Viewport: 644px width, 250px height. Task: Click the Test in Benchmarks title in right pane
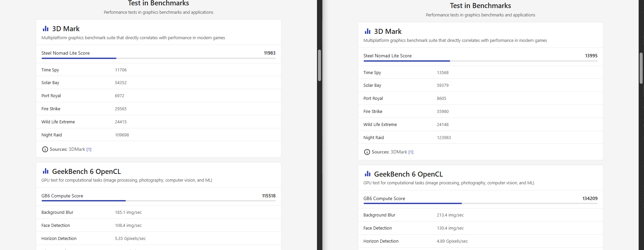coord(480,6)
